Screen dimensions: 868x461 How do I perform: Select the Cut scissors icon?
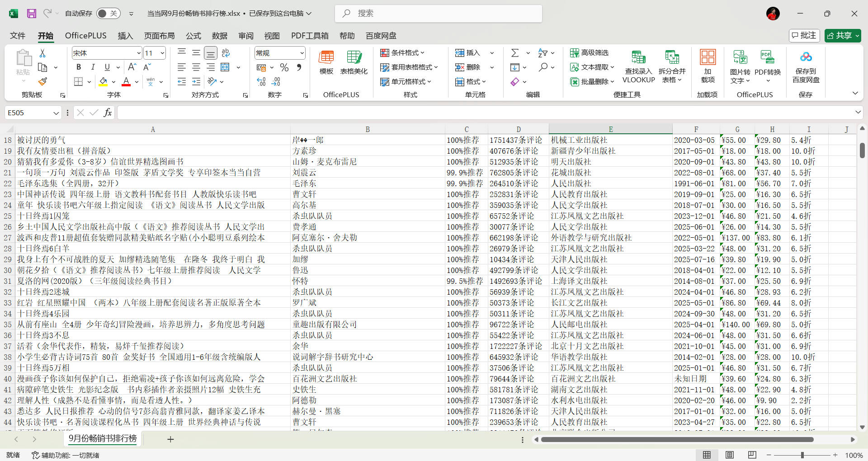point(42,53)
